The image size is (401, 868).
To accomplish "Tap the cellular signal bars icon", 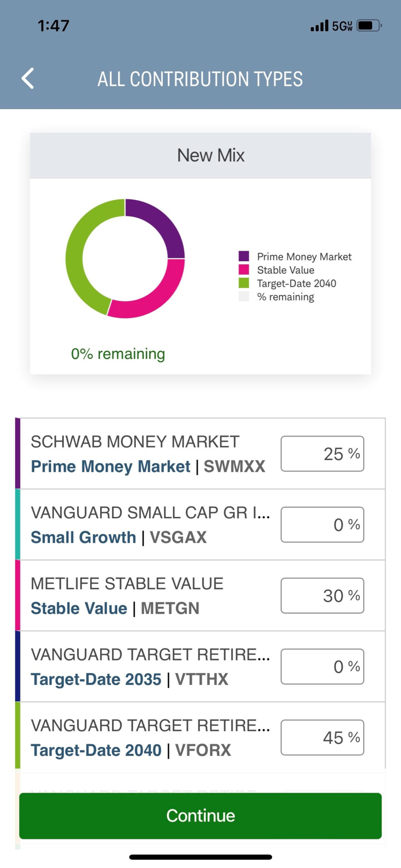I will [319, 26].
